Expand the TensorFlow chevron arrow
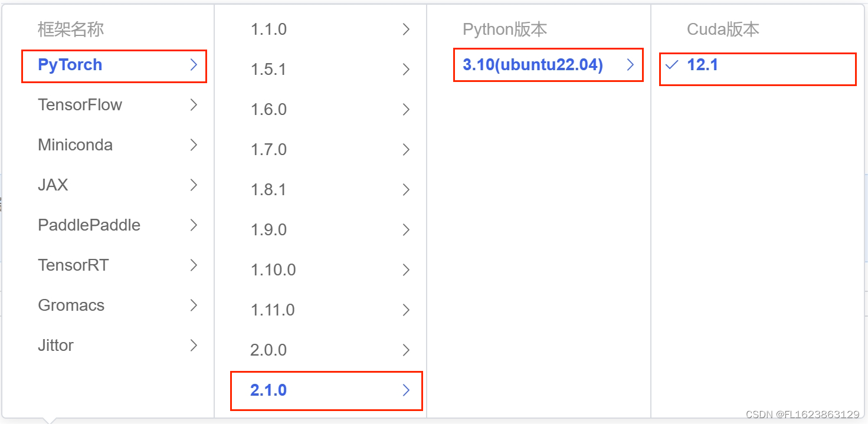868x424 pixels. [x=195, y=105]
